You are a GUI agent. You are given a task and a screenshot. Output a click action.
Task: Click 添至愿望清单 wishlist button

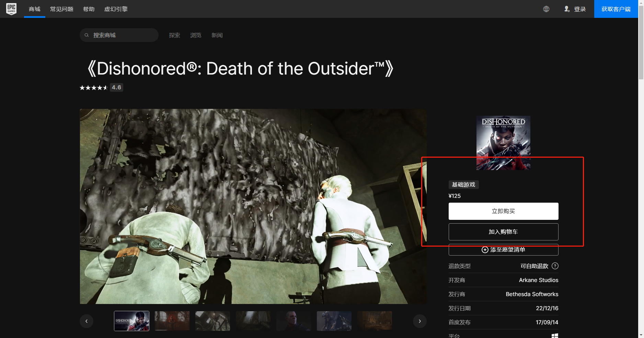click(503, 250)
